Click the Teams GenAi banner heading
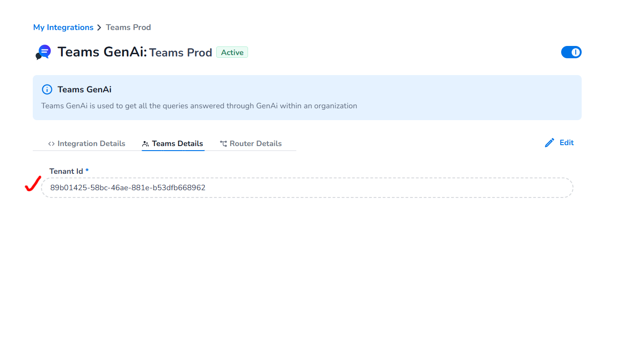This screenshot has width=639, height=364. pyautogui.click(x=85, y=90)
